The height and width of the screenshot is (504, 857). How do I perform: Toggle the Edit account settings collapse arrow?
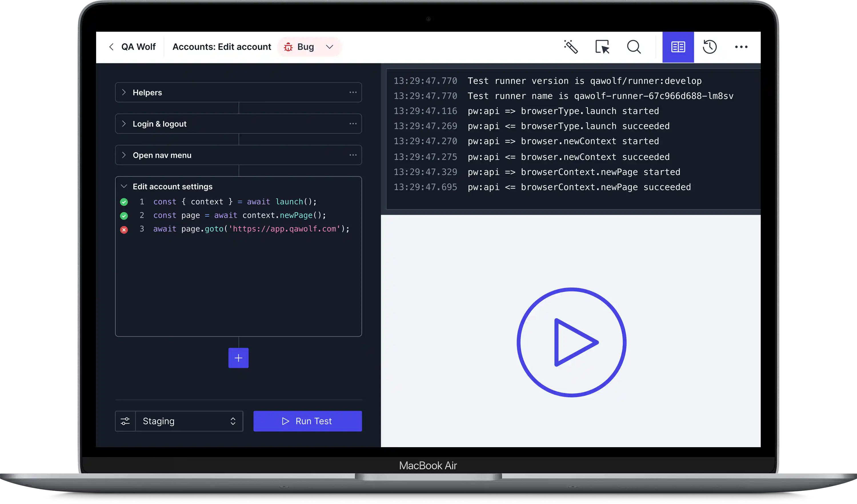click(x=124, y=186)
